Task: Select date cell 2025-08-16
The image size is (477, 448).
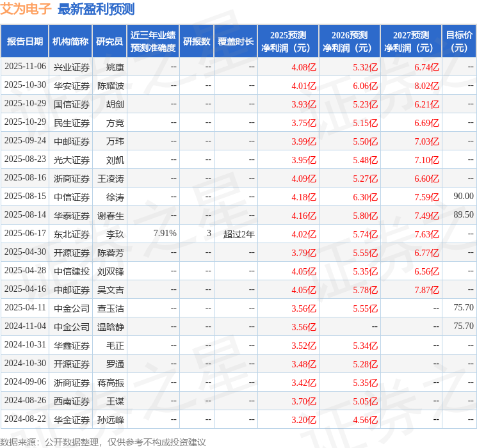Action: [x=25, y=178]
